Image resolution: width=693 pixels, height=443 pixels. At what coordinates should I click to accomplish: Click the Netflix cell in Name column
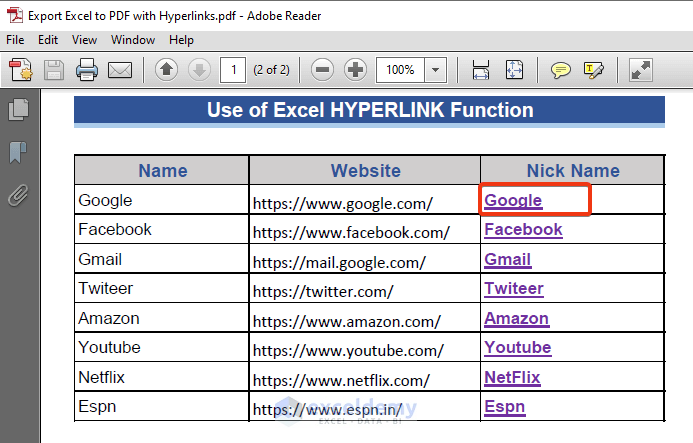[x=162, y=377]
